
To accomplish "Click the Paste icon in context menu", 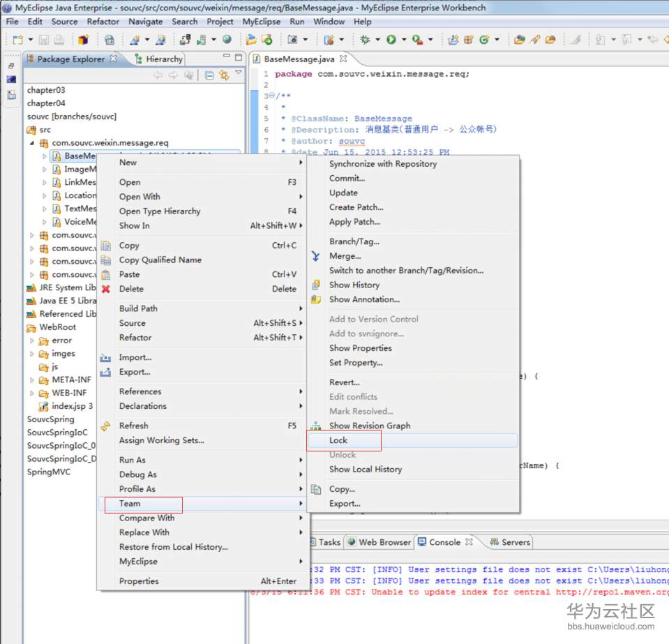I will pos(106,274).
